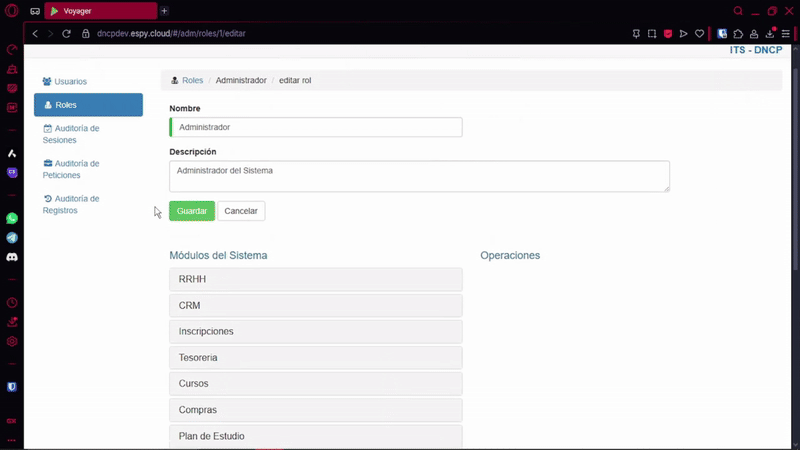Click the Bitwarden shield icon in sidebar

(x=12, y=387)
